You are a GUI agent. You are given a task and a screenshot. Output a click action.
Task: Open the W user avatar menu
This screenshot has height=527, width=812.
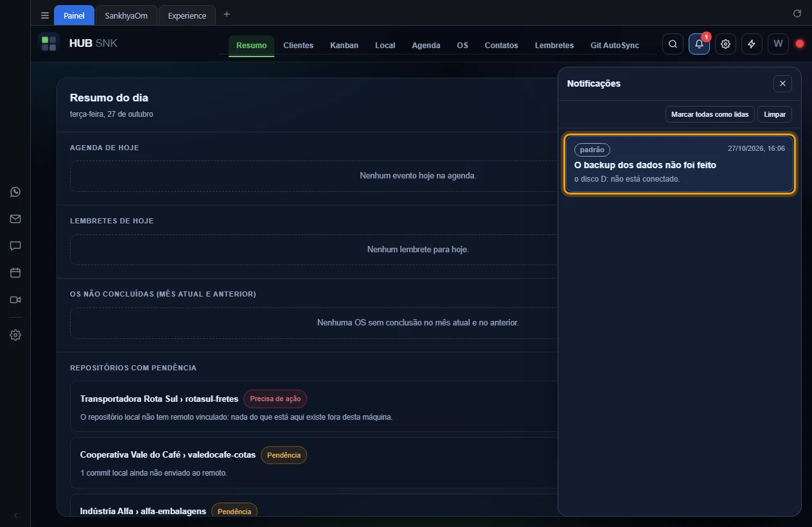click(x=778, y=44)
